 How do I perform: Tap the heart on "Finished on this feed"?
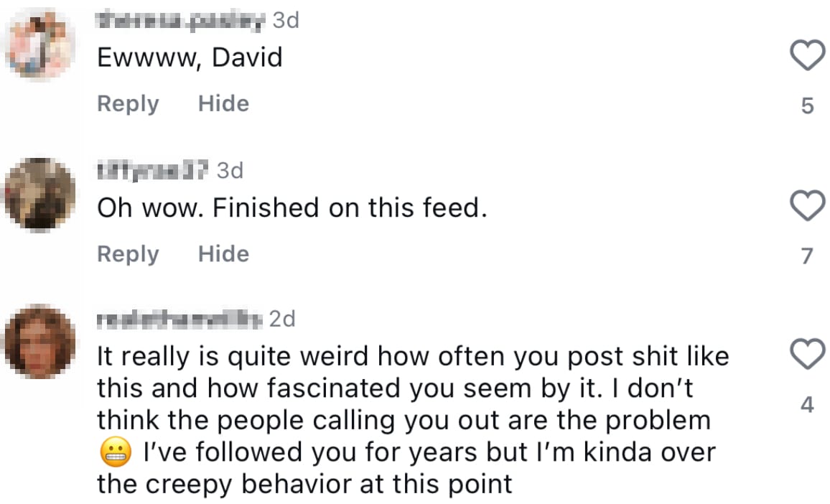[807, 205]
